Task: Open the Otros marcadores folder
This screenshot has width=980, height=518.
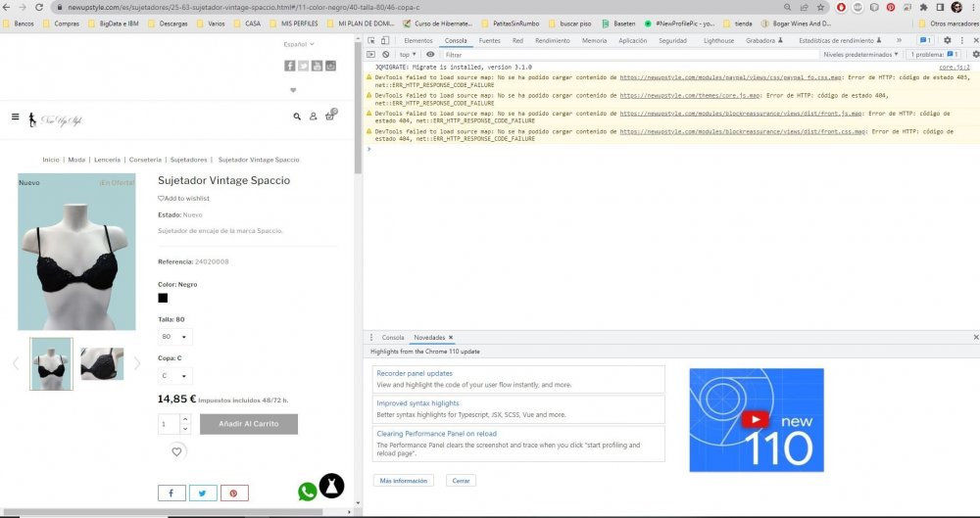Action: pyautogui.click(x=949, y=24)
